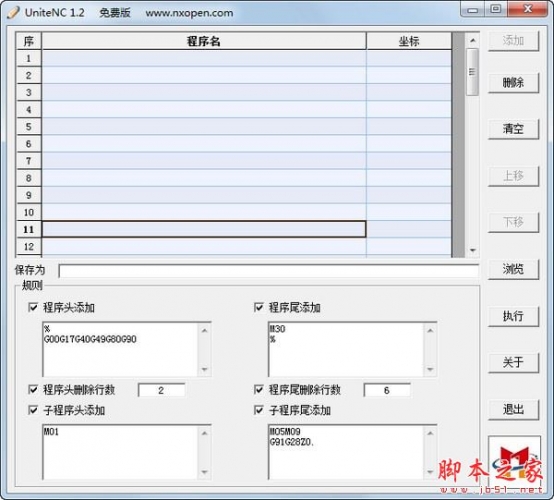Click the 子程序尾添加 text box scroll-up arrow

[x=430, y=433]
